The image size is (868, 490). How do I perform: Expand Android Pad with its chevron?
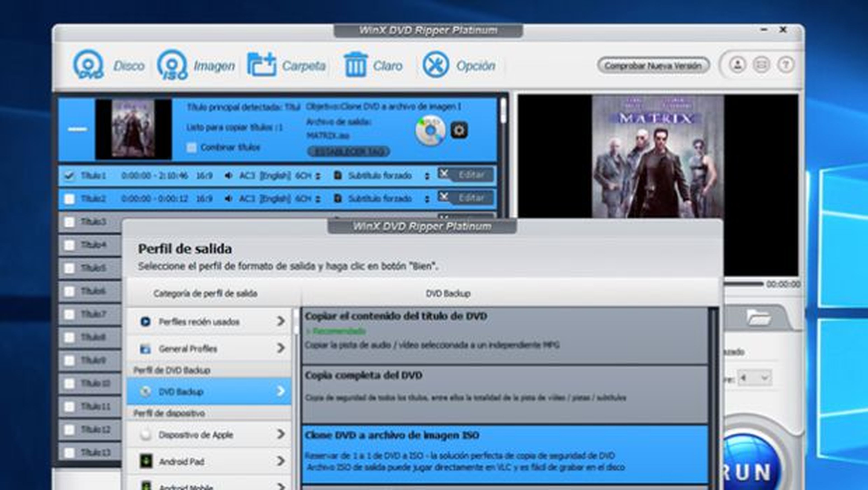(x=280, y=461)
